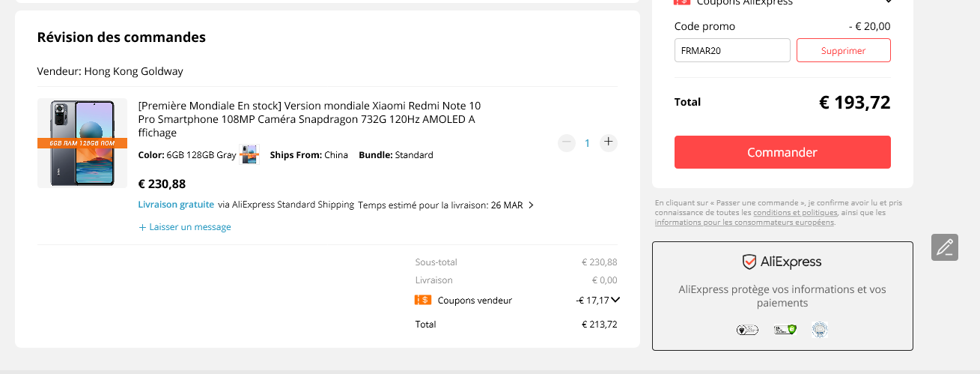
Task: Click the edit pencil icon
Action: pyautogui.click(x=945, y=247)
